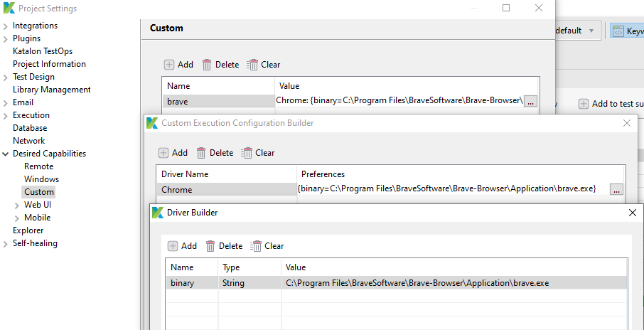644x330 pixels.
Task: Open the ellipsis editor for Chrome preferences
Action: (x=616, y=189)
